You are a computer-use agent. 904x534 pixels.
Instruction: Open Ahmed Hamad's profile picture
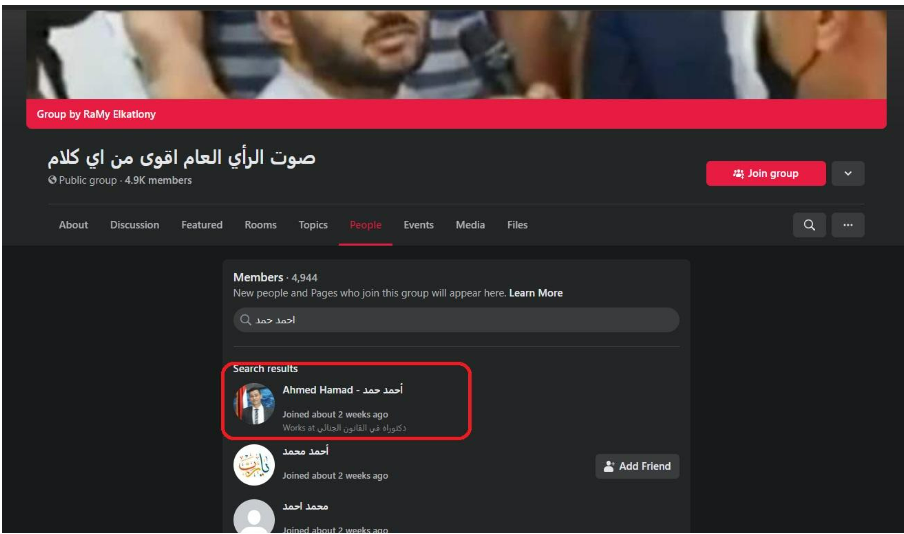[x=254, y=404]
